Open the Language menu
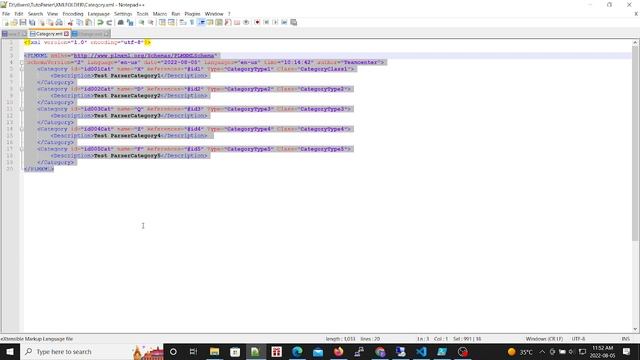 99,14
